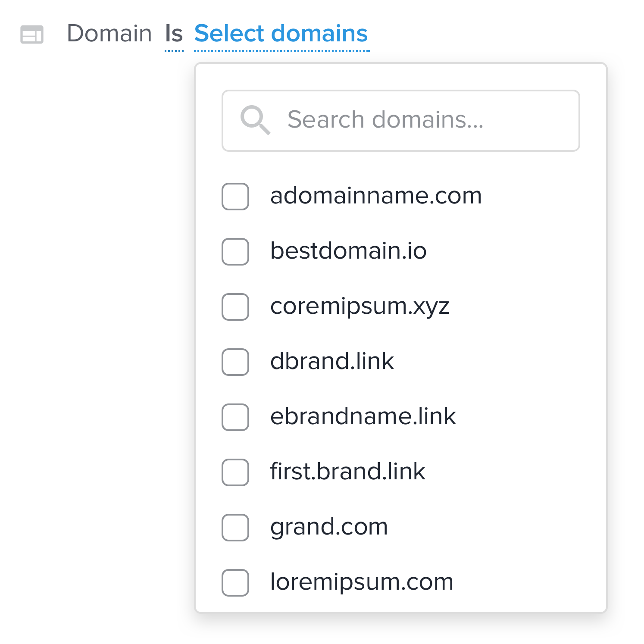644x644 pixels.
Task: Click the domain filter window icon
Action: [x=32, y=34]
